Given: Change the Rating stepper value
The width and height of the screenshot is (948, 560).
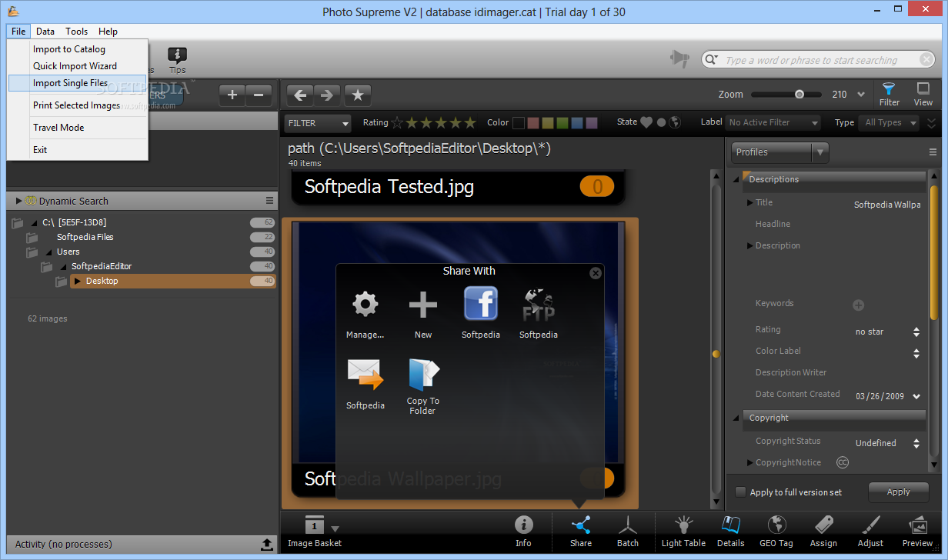Looking at the screenshot, I should point(916,332).
